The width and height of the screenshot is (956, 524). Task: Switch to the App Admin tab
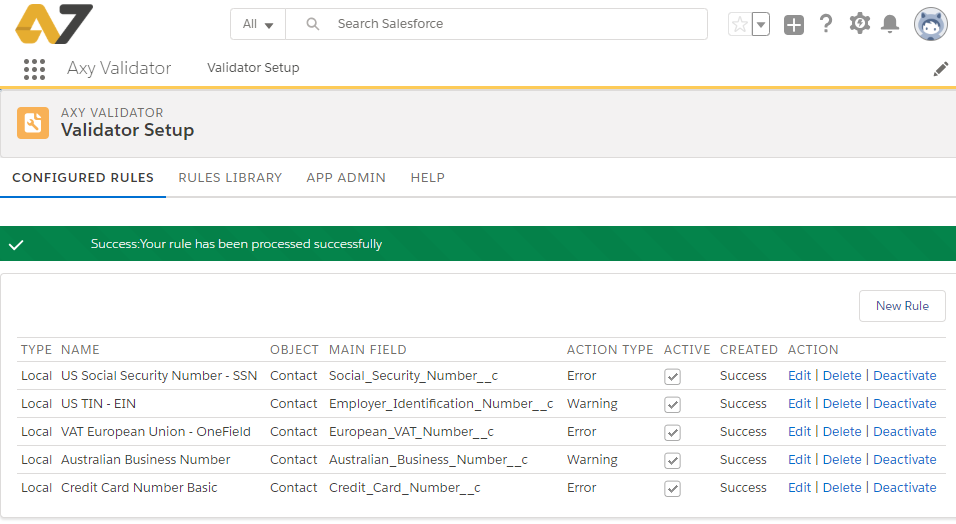346,178
